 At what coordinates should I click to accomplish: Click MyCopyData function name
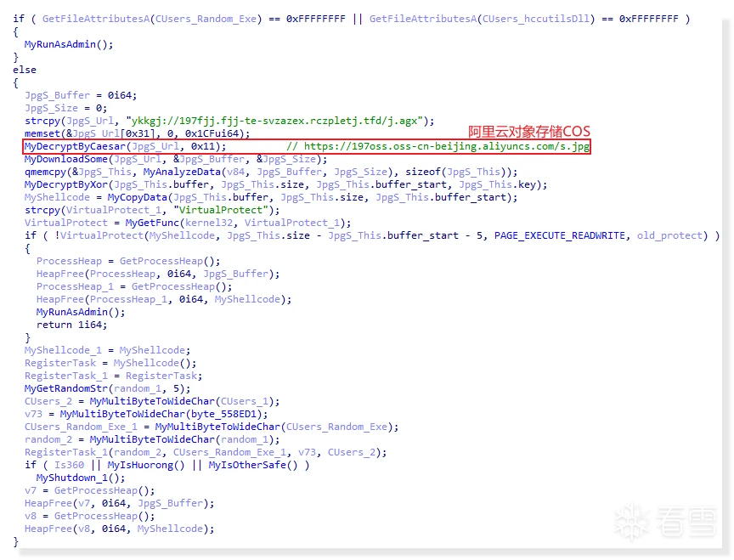pos(137,198)
